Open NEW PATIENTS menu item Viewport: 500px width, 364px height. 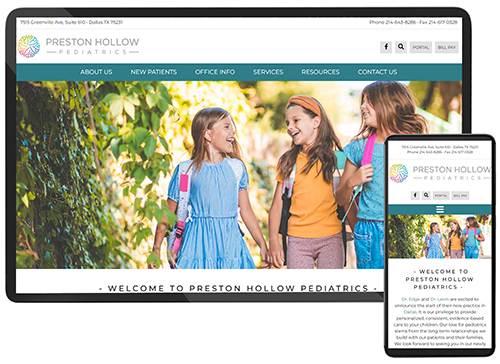[x=154, y=72]
